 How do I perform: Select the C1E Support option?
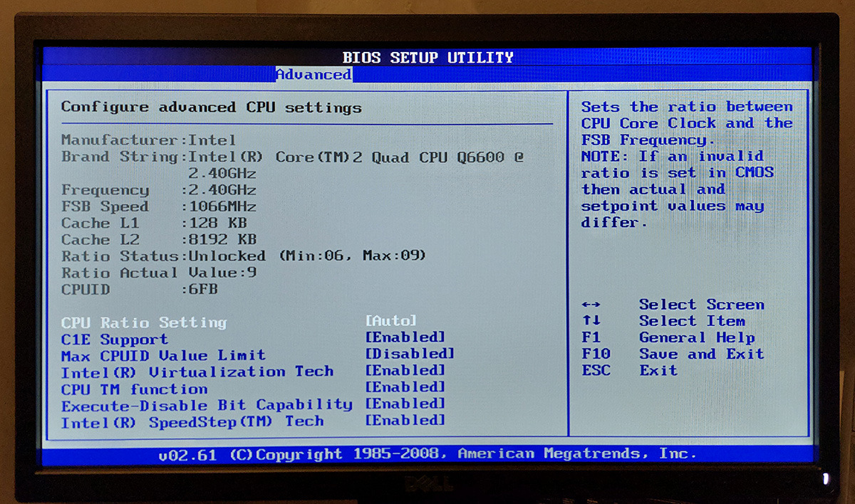pos(115,340)
